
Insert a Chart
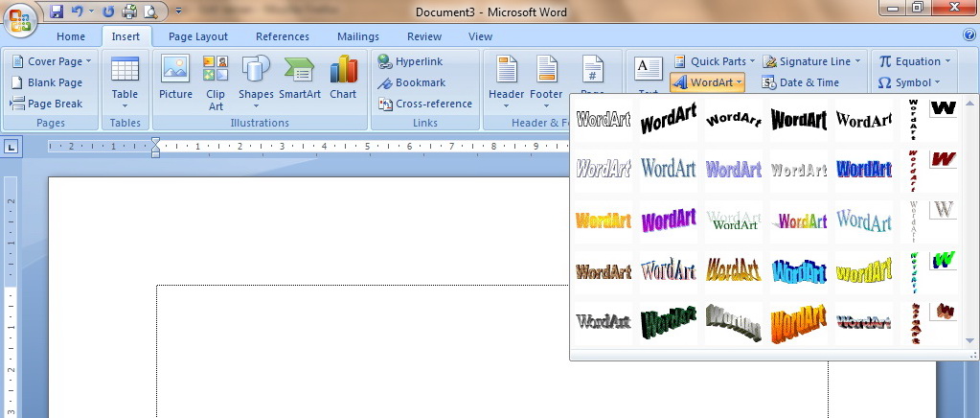(343, 78)
